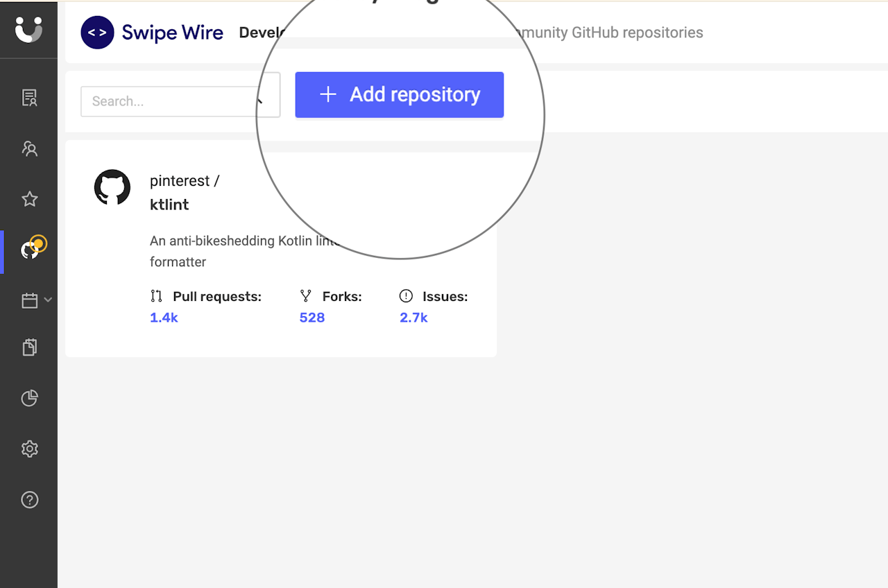This screenshot has width=888, height=588.
Task: Open the 2.7k issues count
Action: click(x=413, y=318)
